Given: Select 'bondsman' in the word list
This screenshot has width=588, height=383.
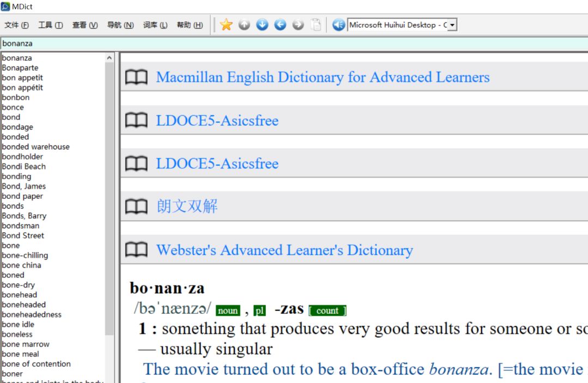Looking at the screenshot, I should tap(21, 226).
